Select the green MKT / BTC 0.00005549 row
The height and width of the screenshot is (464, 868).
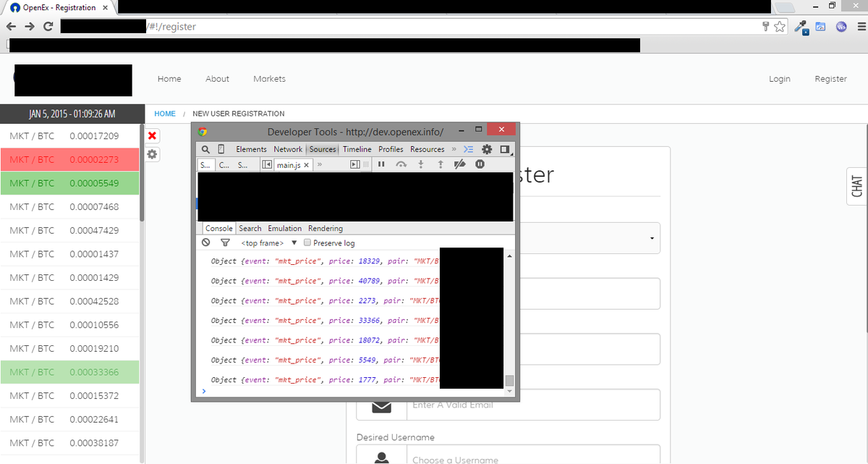point(69,183)
